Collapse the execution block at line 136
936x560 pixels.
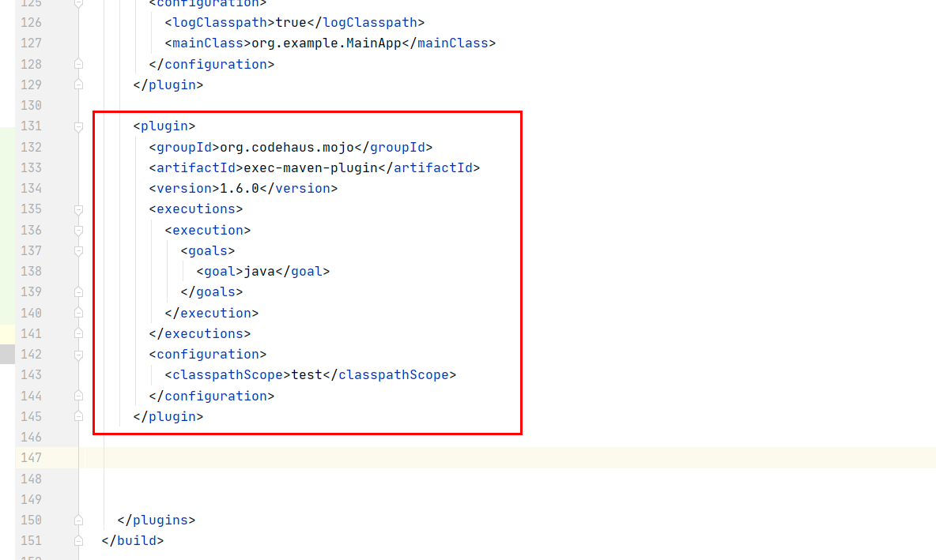[77, 230]
